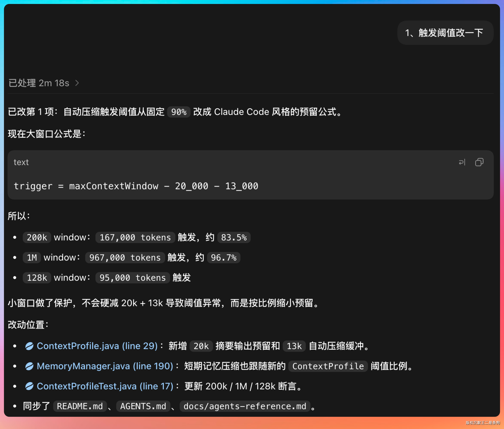Image resolution: width=504 pixels, height=429 pixels.
Task: Click the 已改第 1 项 summary sentence
Action: point(175,112)
